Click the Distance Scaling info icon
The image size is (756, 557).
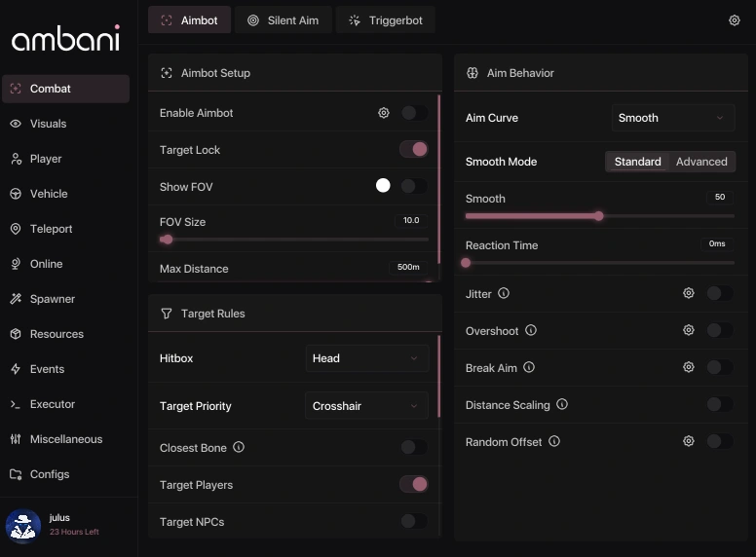point(562,404)
